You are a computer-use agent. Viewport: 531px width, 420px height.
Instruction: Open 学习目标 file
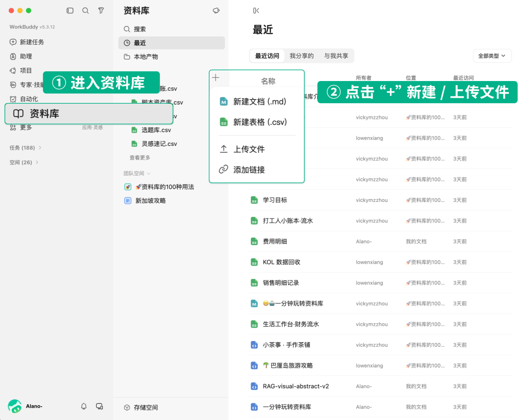(275, 200)
